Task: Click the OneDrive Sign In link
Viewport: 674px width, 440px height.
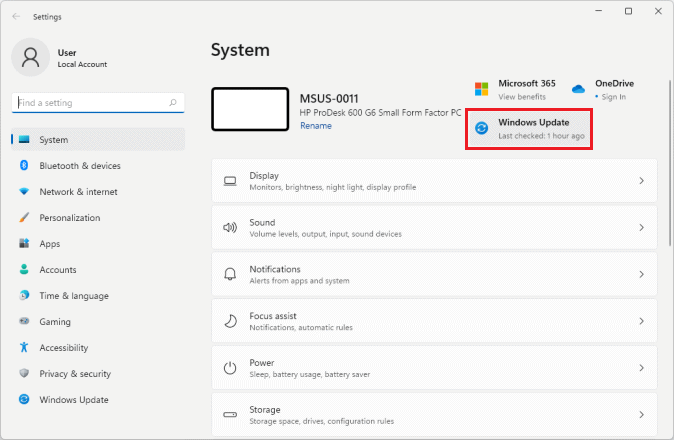Action: tap(612, 97)
